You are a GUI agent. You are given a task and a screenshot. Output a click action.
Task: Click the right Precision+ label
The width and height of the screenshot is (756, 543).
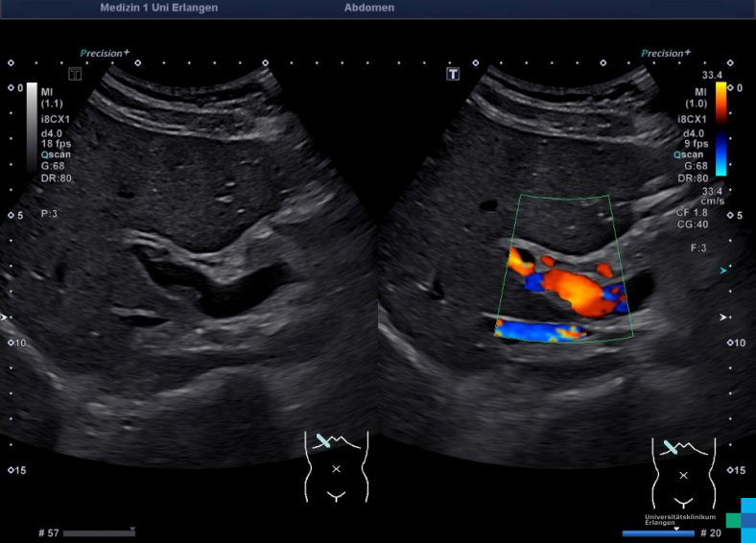coord(667,54)
